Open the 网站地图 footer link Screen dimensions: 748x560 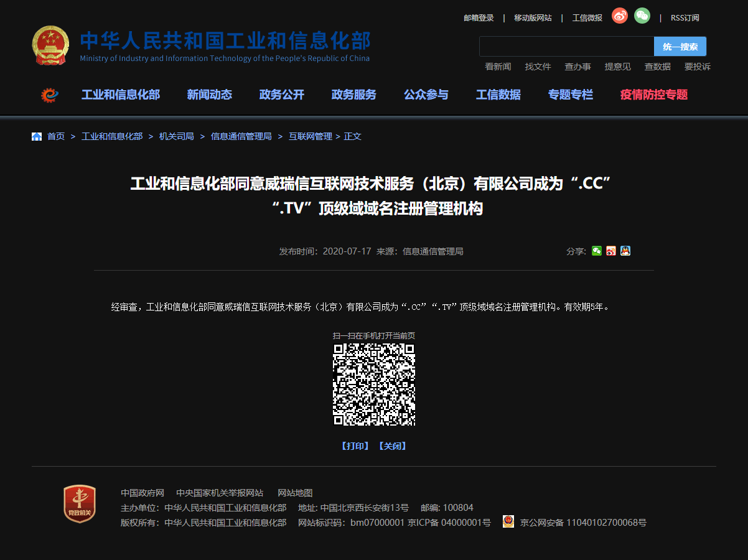pos(295,493)
